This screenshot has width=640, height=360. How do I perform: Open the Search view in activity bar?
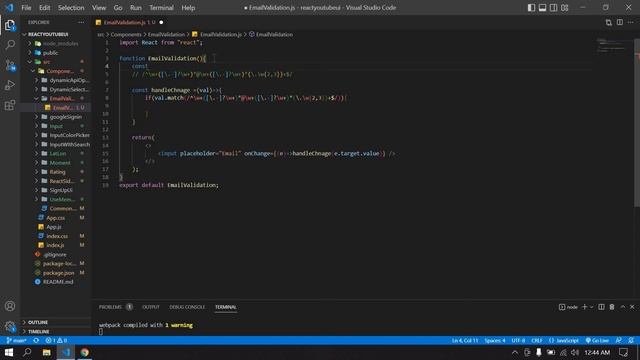point(10,44)
